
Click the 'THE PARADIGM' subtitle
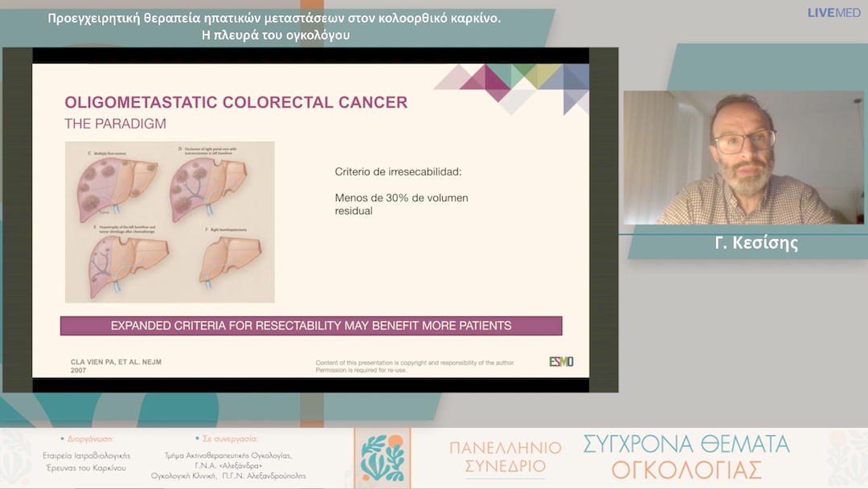coord(115,124)
